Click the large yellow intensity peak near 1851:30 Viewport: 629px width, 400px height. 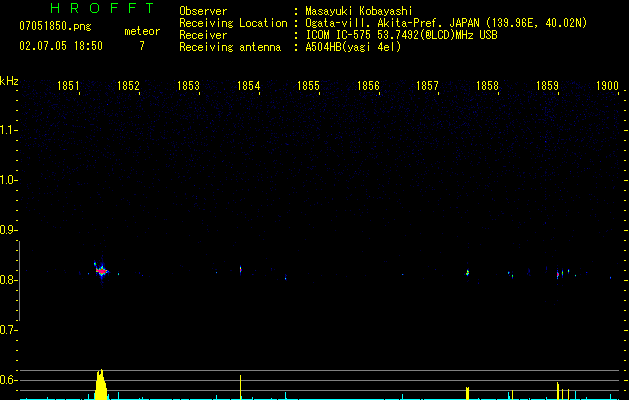click(101, 384)
